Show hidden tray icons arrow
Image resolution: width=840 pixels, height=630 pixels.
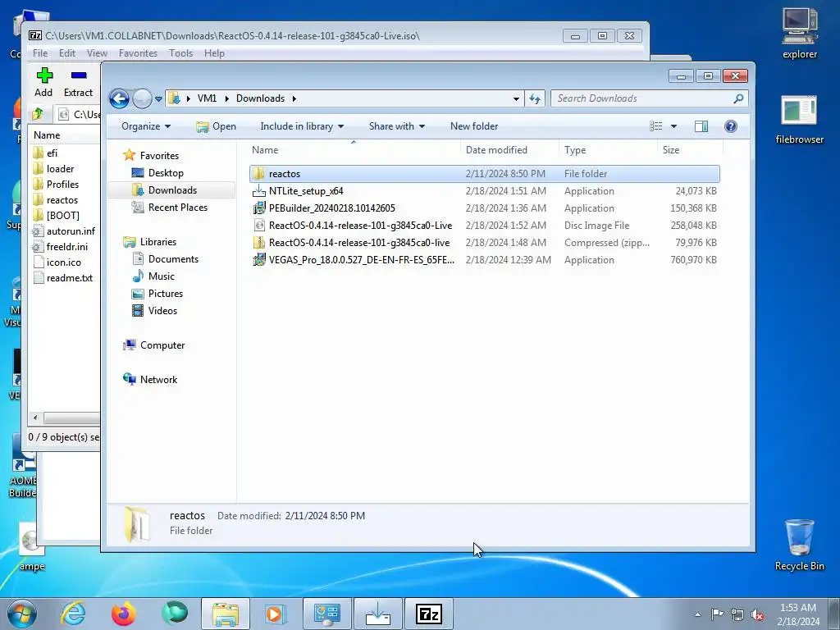697,614
